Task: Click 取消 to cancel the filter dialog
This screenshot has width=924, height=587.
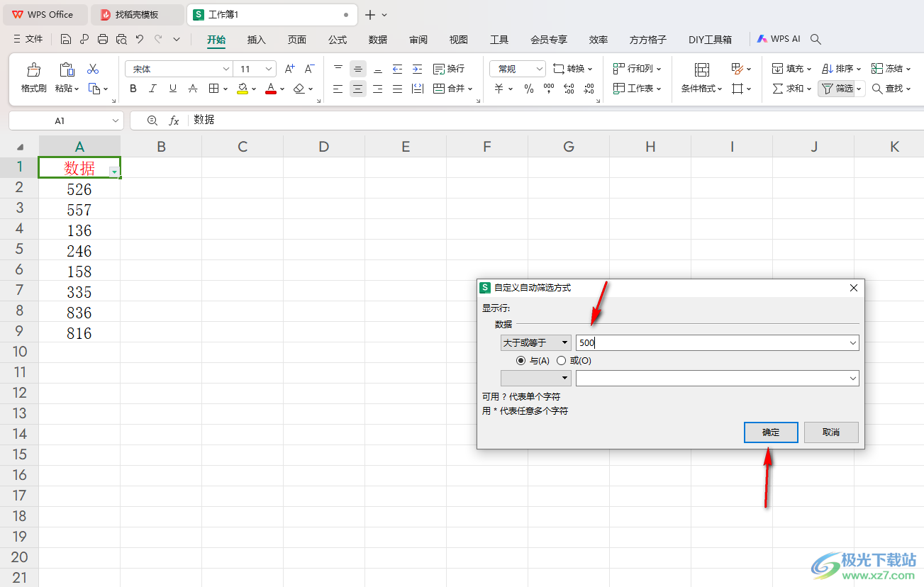Action: click(x=831, y=432)
